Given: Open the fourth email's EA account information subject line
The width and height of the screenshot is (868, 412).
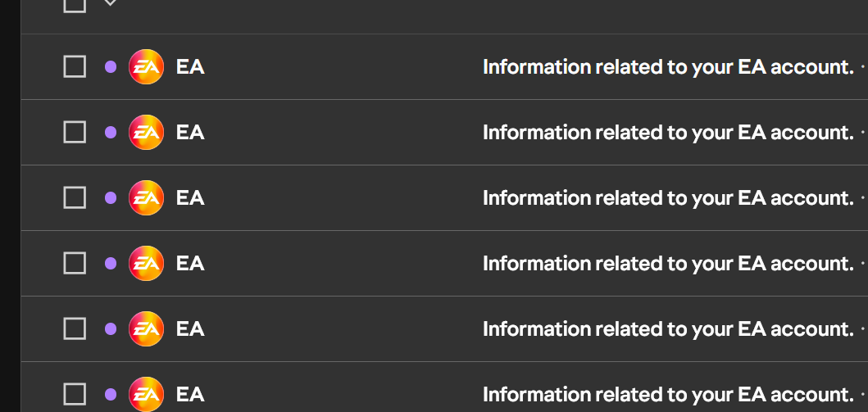Looking at the screenshot, I should pos(668,264).
